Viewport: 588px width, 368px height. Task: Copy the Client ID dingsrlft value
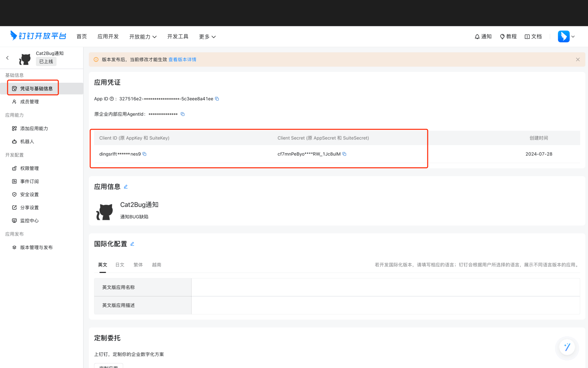pos(144,154)
